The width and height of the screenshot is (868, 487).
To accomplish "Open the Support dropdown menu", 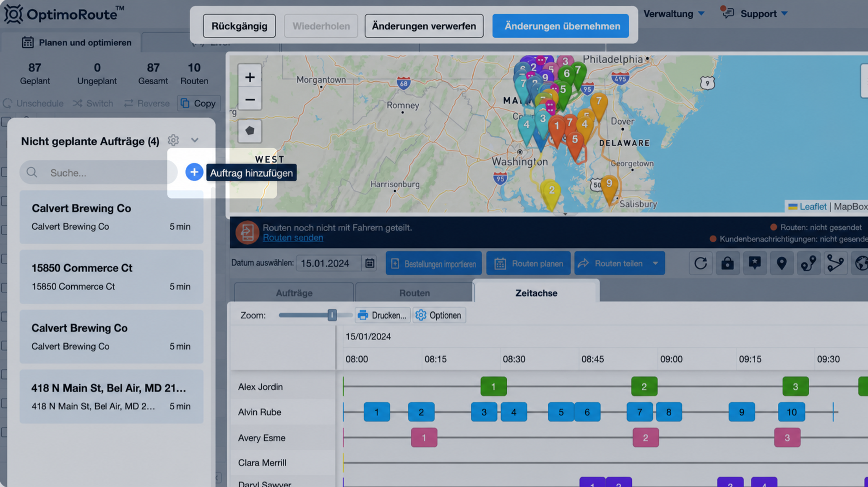I will click(x=764, y=14).
